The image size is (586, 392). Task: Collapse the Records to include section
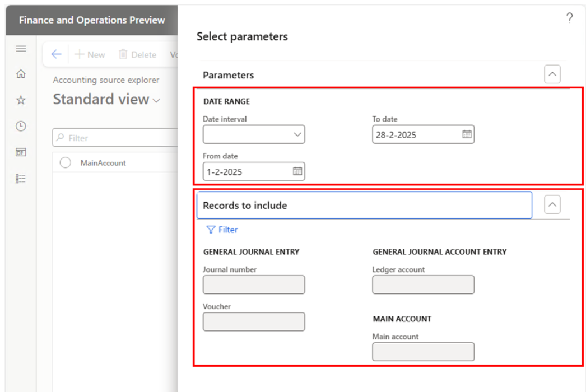(x=552, y=204)
